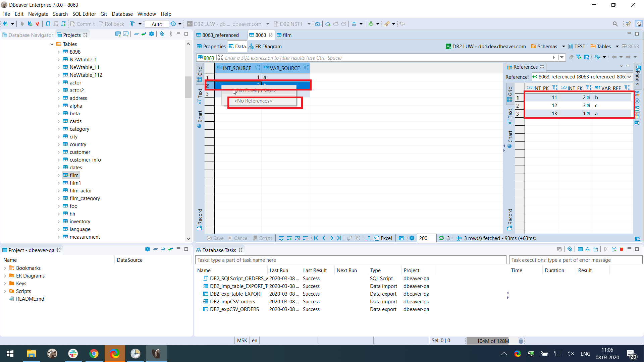Choose <No References> in context menu
Screen dimensions: 644x362
coord(253,101)
